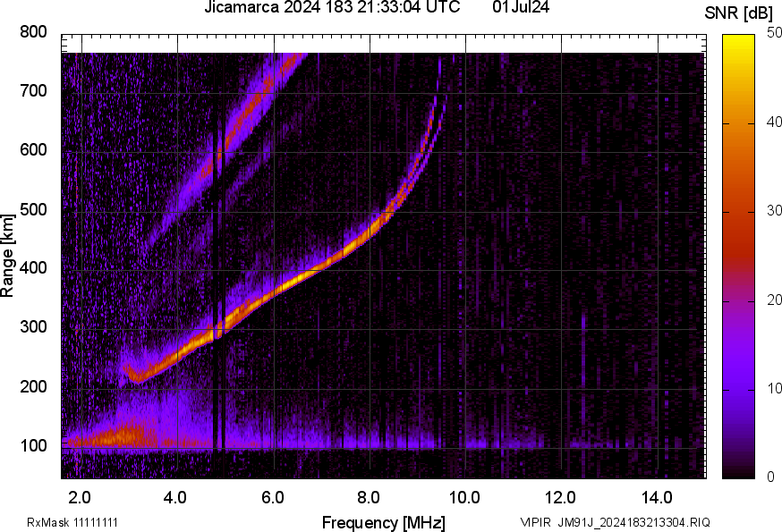Select the 800 tick on the range axis
This screenshot has width=782, height=532.
[x=33, y=32]
